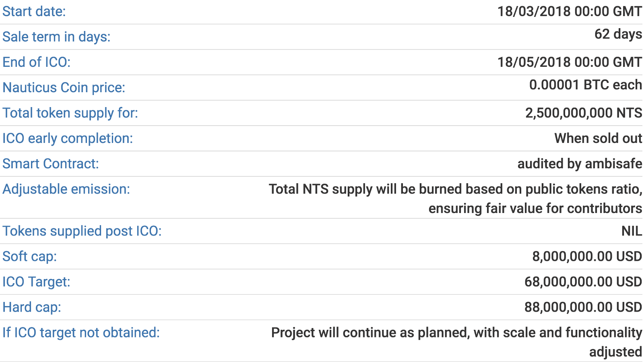Click the 'Total token supply for:' label
Viewport: 644px width, 362px height.
pos(70,113)
